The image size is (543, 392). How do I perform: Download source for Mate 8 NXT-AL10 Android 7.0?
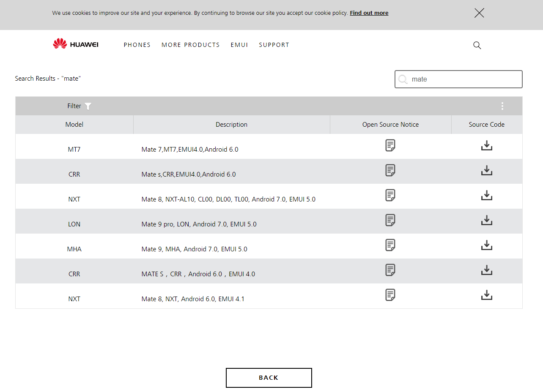click(487, 195)
